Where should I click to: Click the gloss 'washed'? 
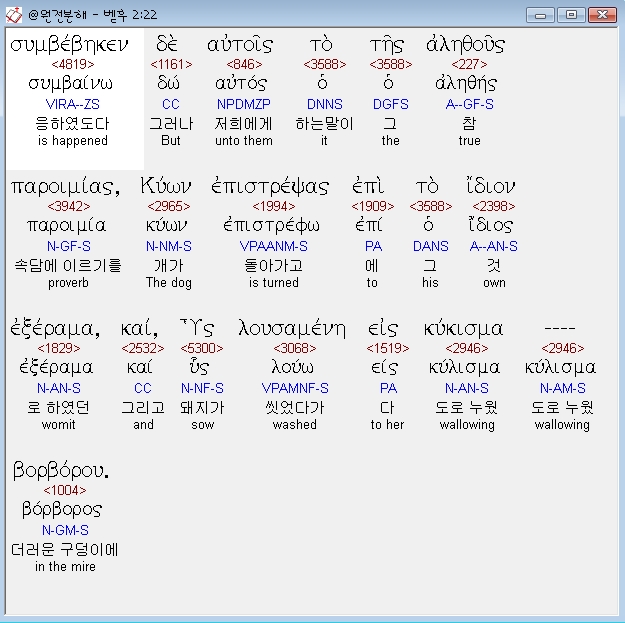point(295,425)
